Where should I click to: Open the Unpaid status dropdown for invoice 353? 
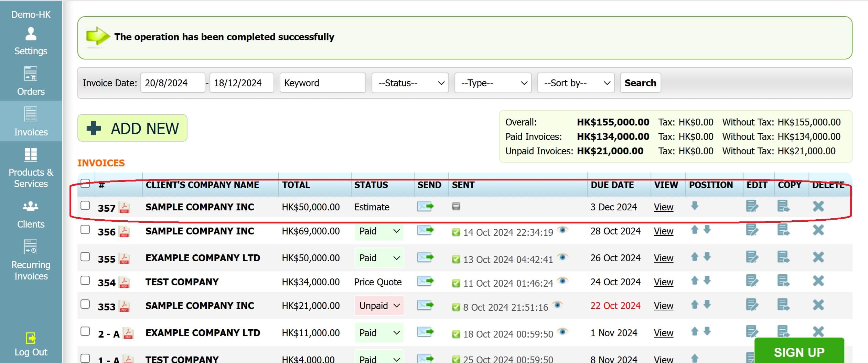click(x=379, y=306)
